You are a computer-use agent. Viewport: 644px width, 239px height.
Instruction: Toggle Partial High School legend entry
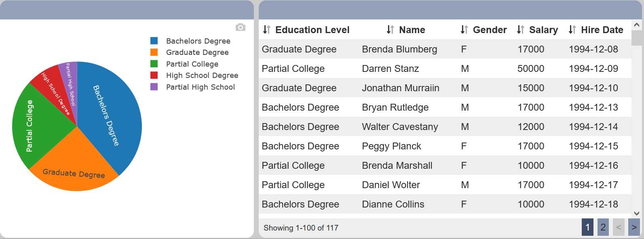click(x=192, y=87)
